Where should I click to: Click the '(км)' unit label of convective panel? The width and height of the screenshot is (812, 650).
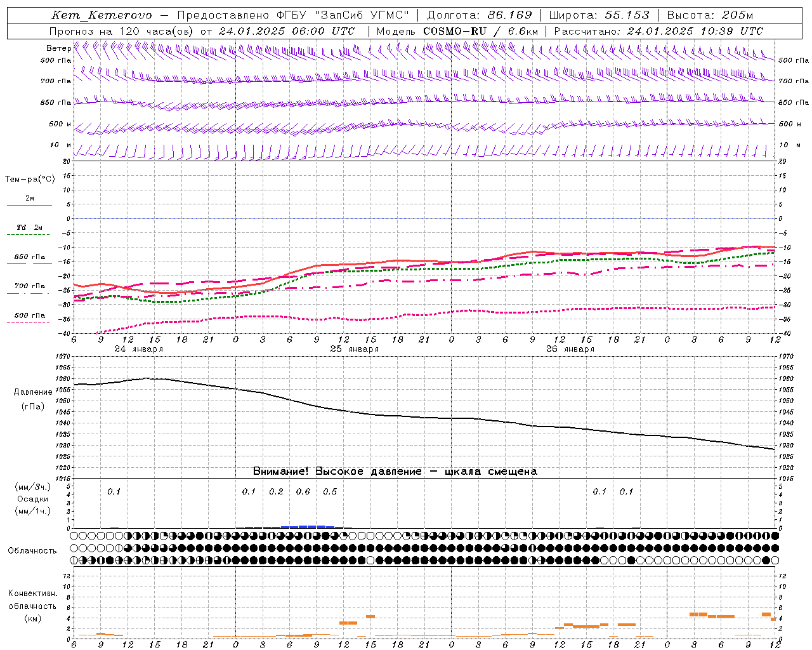click(32, 618)
